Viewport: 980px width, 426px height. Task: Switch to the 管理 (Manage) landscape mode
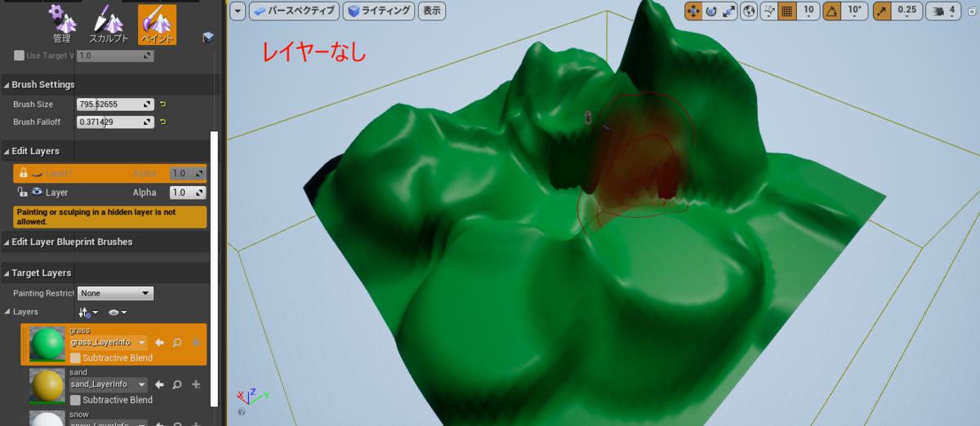pyautogui.click(x=62, y=24)
